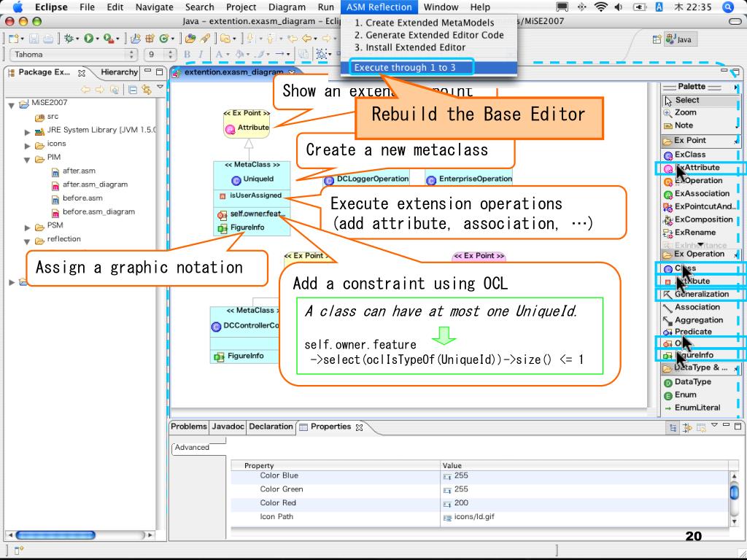The width and height of the screenshot is (747, 560).
Task: Collapse the PIM folder node
Action: (x=28, y=158)
